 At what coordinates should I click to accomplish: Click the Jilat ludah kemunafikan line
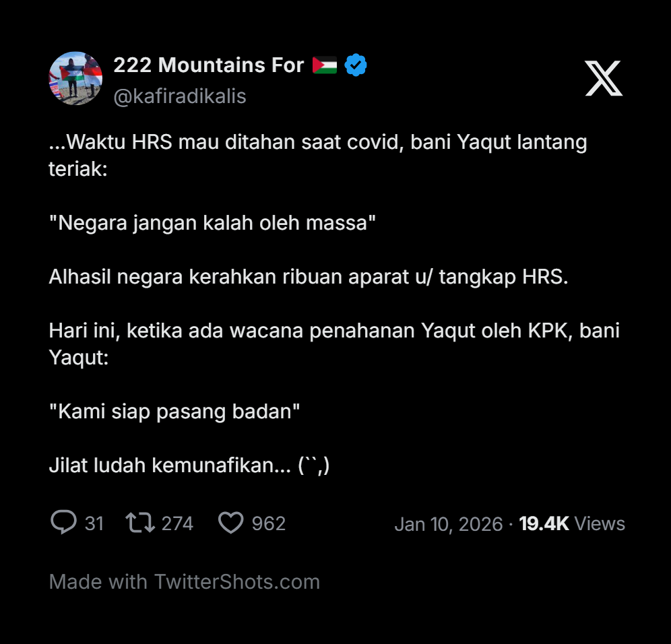click(x=189, y=465)
